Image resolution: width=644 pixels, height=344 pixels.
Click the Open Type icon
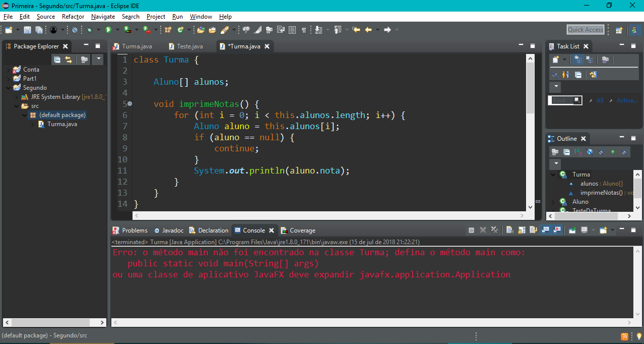tap(201, 30)
